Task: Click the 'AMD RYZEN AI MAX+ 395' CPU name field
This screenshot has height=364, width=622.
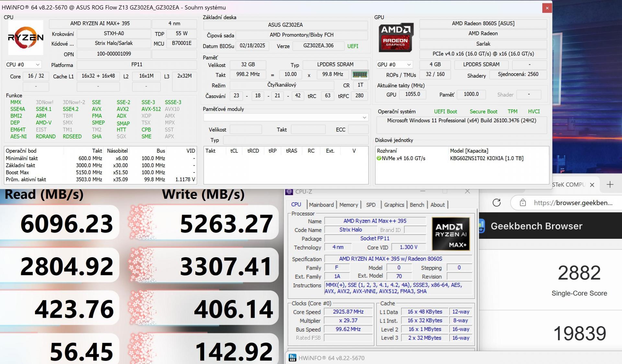Action: coord(100,24)
